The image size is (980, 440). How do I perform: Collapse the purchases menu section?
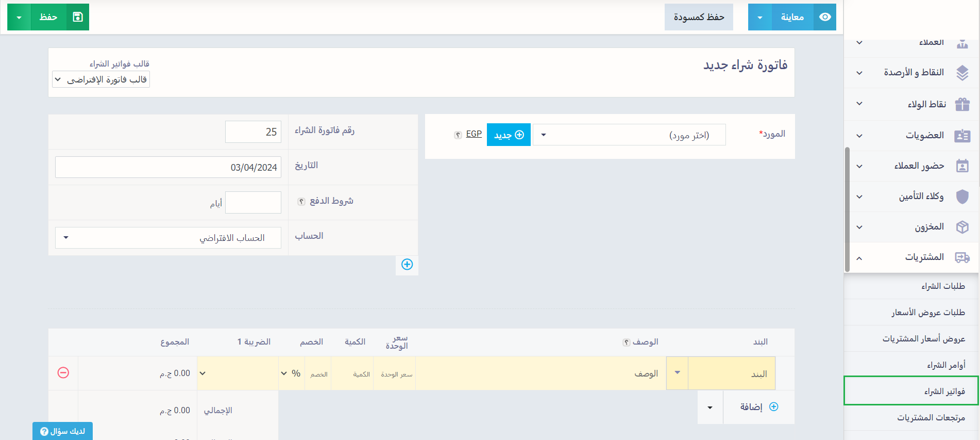pos(859,257)
